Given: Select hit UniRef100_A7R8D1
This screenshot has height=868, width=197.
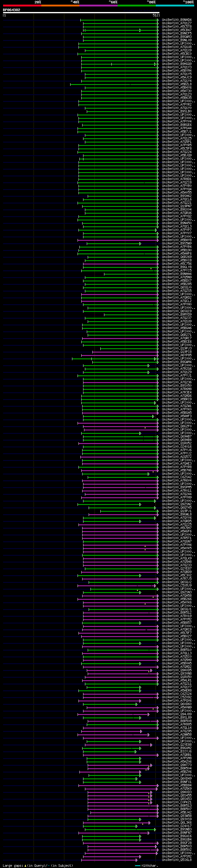Looking at the screenshot, I should click(177, 179).
